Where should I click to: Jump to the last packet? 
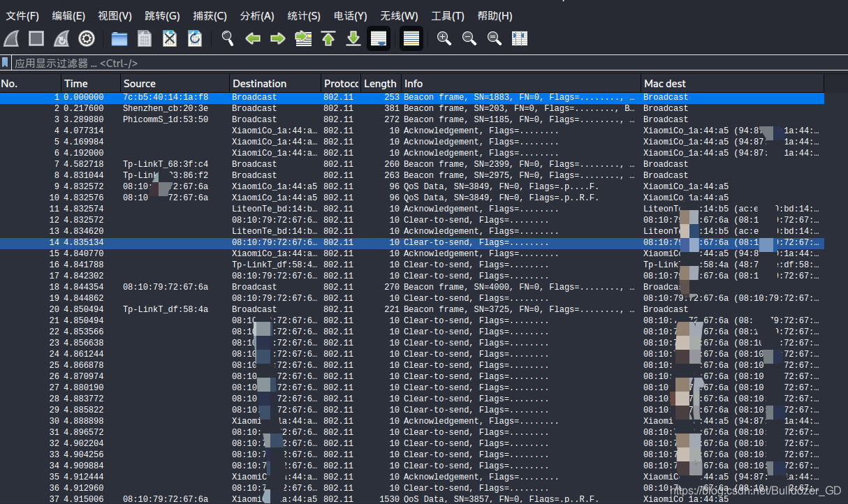pos(353,38)
